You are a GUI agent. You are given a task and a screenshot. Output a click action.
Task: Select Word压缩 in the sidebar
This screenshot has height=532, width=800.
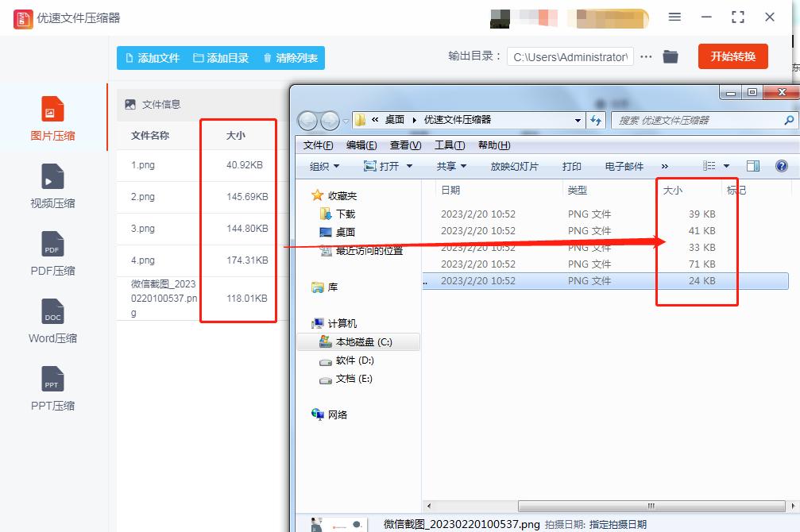click(52, 320)
